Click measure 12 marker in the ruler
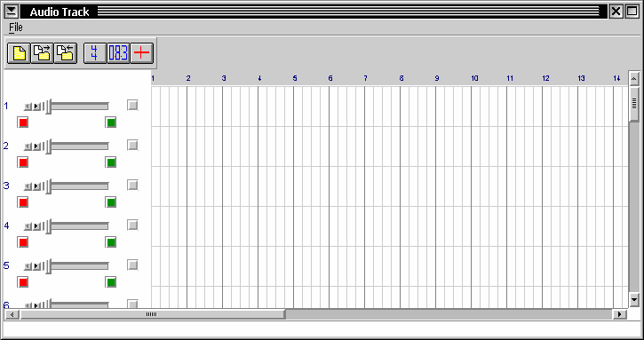The width and height of the screenshot is (644, 340). tap(545, 78)
